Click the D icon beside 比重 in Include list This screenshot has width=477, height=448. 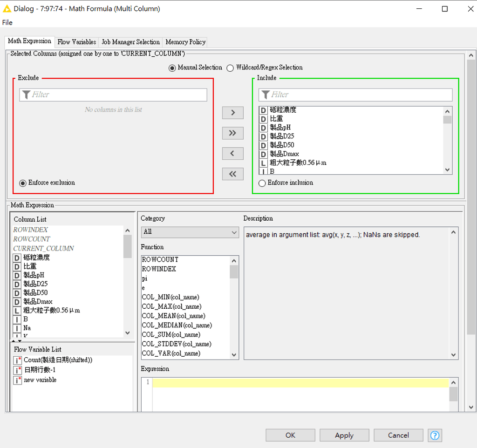coord(264,119)
